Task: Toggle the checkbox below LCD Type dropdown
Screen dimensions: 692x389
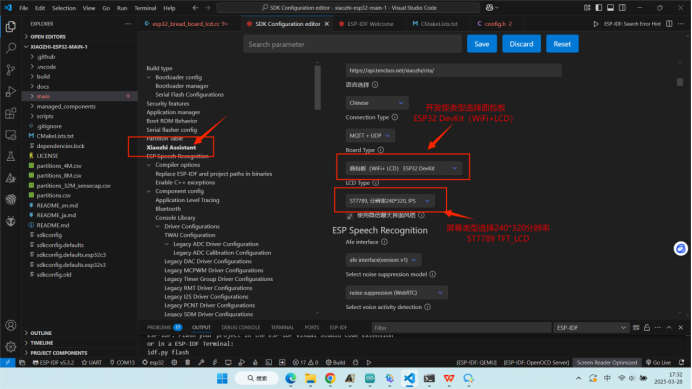Action: pos(350,216)
